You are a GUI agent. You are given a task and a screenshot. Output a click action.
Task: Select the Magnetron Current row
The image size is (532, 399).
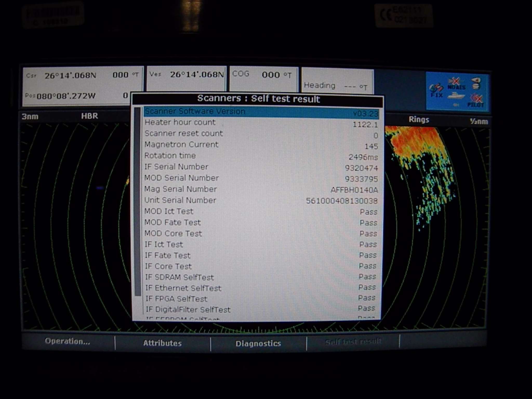tap(261, 145)
